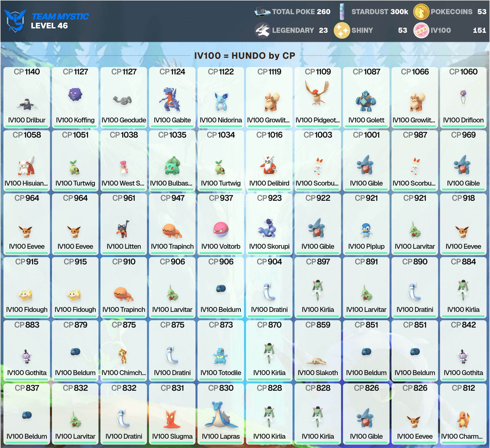The image size is (490, 448).
Task: Select the Trapinch sprite at CP 947
Action: [x=172, y=231]
